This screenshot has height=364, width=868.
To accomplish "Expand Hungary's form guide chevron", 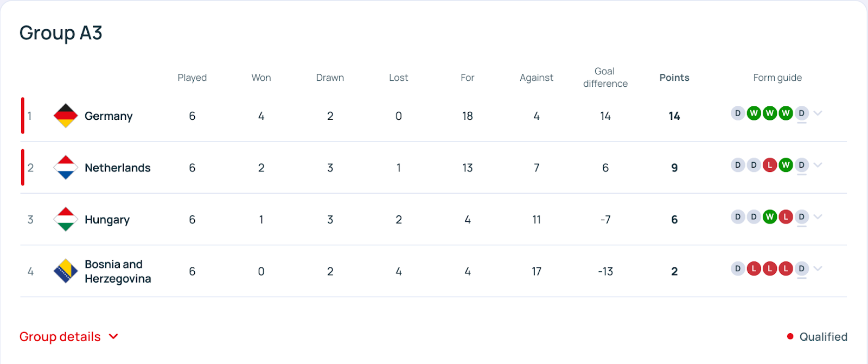I will click(818, 217).
